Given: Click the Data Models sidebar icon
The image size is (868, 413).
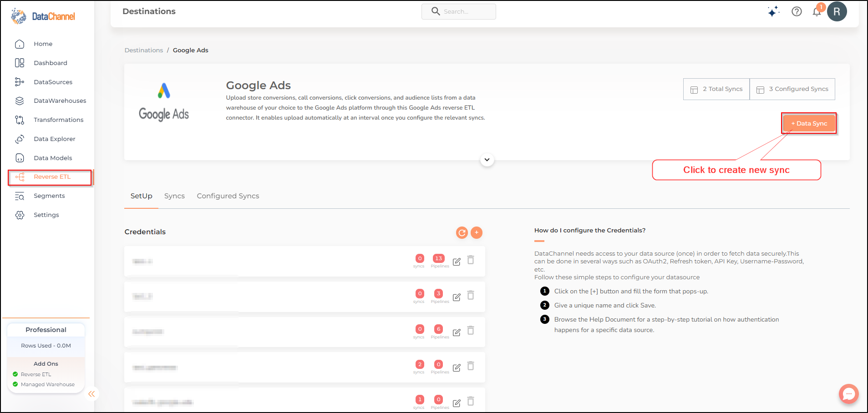Looking at the screenshot, I should 20,158.
